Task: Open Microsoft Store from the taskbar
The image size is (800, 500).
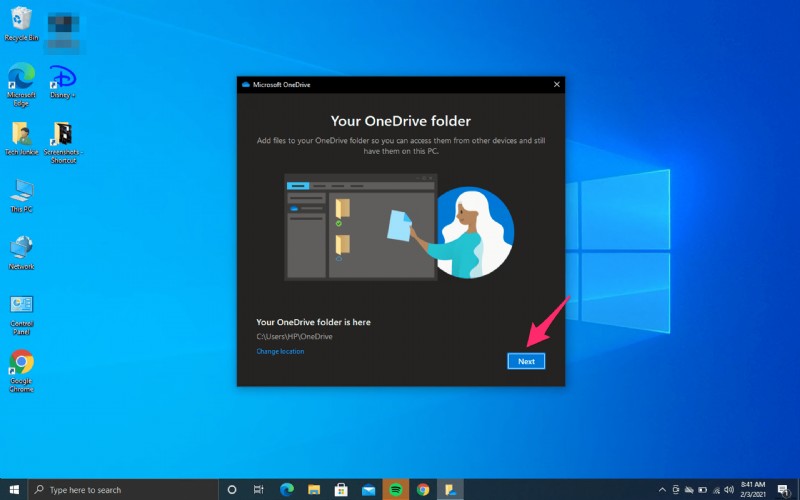Action: 341,490
